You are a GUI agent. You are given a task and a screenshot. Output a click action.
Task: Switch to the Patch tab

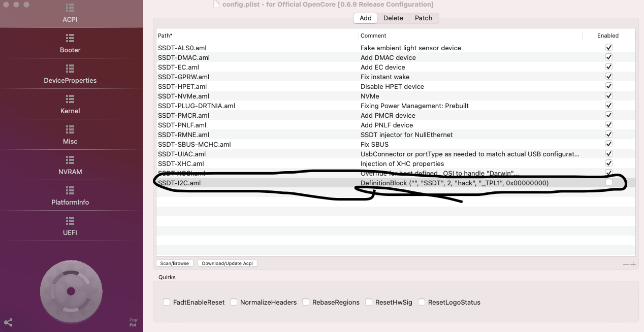coord(423,18)
